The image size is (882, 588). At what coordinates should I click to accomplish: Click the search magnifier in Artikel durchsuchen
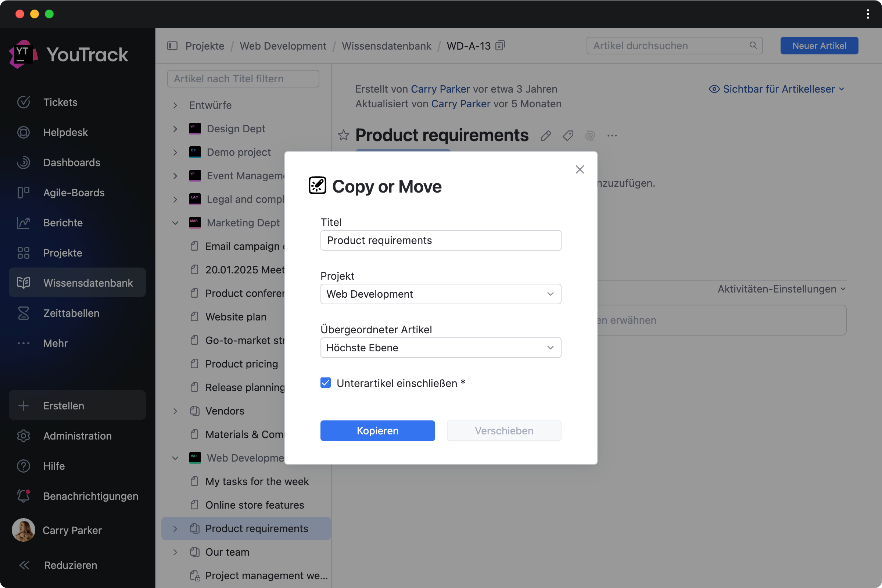point(753,45)
